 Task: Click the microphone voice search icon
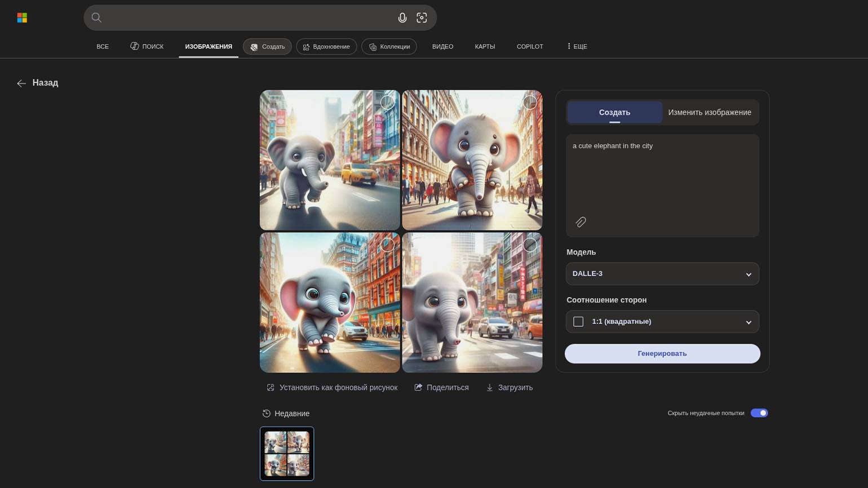[402, 18]
